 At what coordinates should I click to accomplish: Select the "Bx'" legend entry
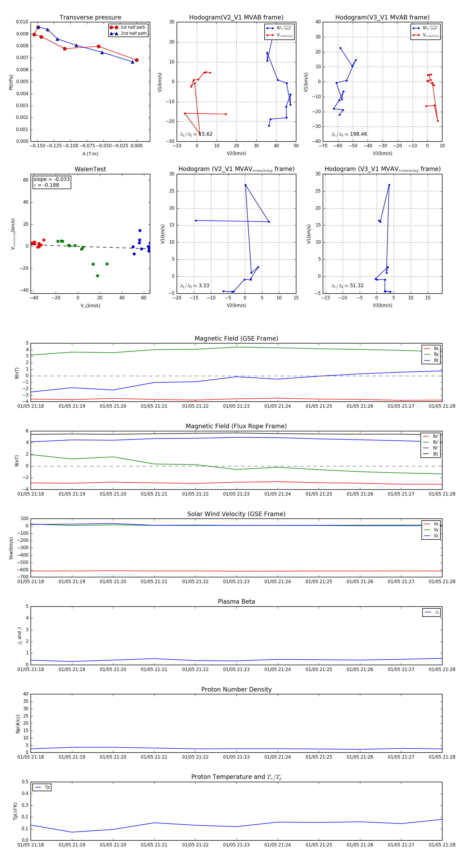click(431, 436)
